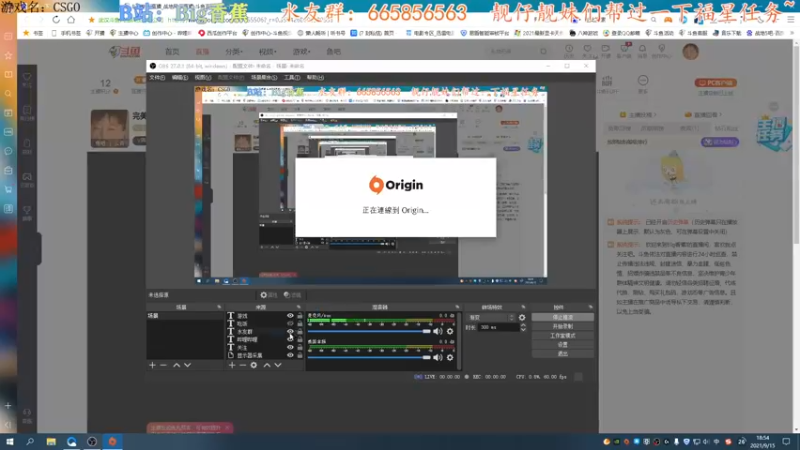Toggle lock on 游戏 text source
800x450 pixels.
coord(299,316)
